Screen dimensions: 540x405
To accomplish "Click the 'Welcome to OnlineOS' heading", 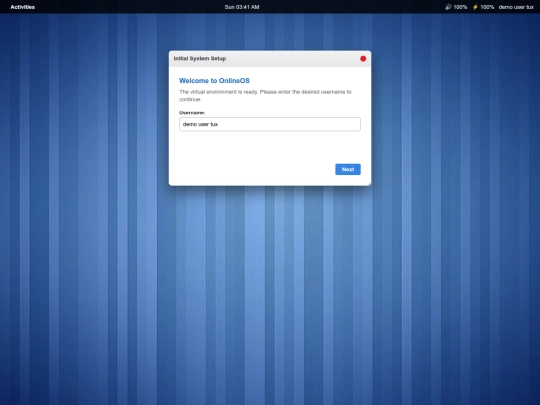I will coord(214,81).
